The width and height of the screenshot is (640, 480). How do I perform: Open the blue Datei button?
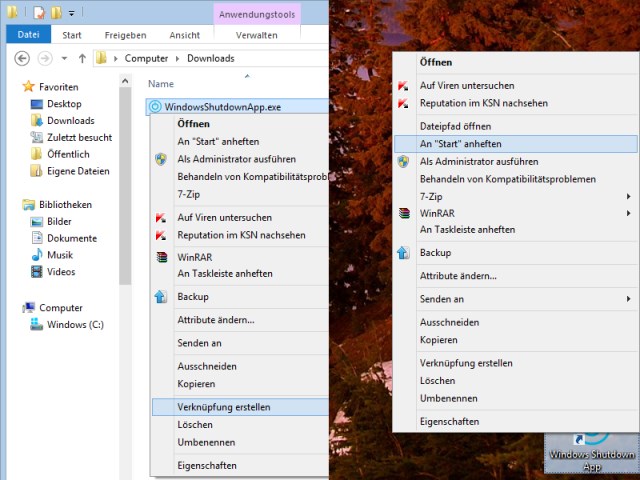28,34
